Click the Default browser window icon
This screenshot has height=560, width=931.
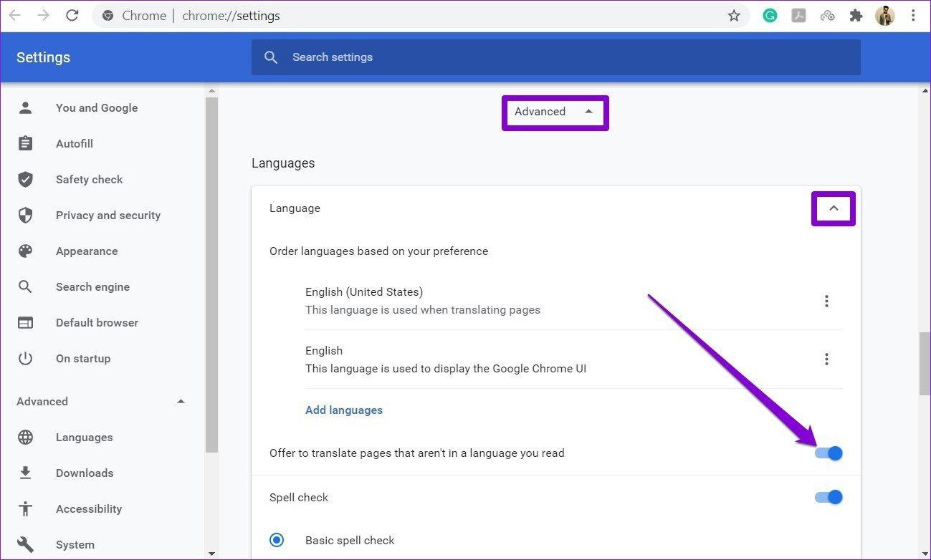click(26, 323)
